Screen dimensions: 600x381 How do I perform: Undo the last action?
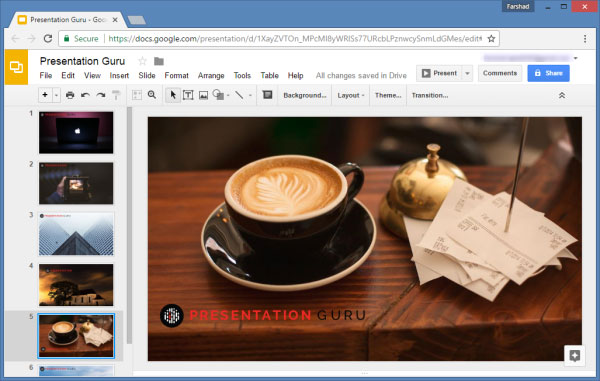point(85,95)
